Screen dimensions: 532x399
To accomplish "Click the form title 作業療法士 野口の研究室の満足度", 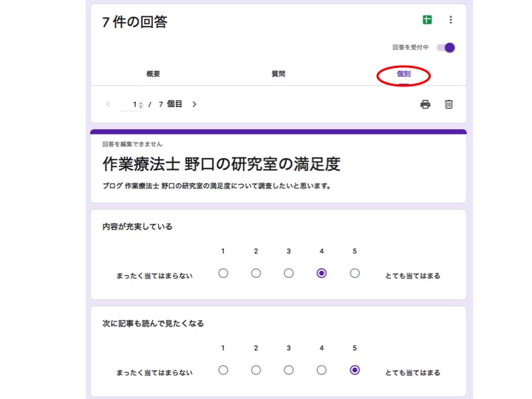I will click(x=221, y=164).
